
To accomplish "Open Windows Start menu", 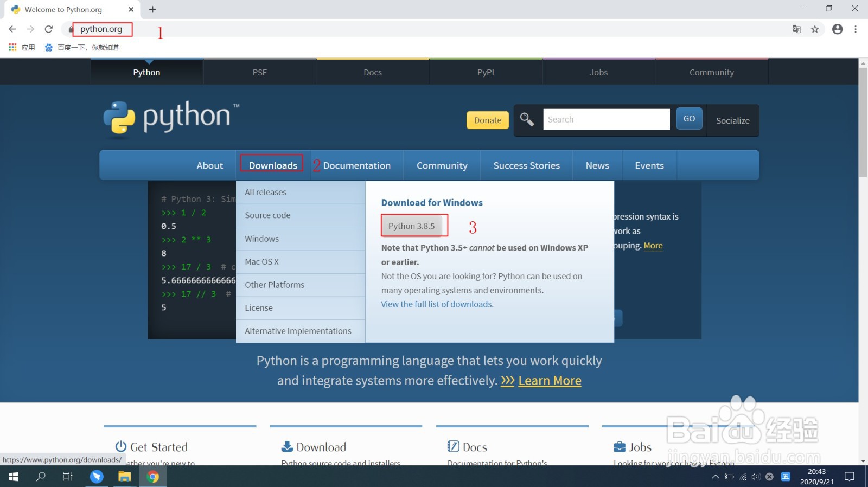I will (x=14, y=477).
